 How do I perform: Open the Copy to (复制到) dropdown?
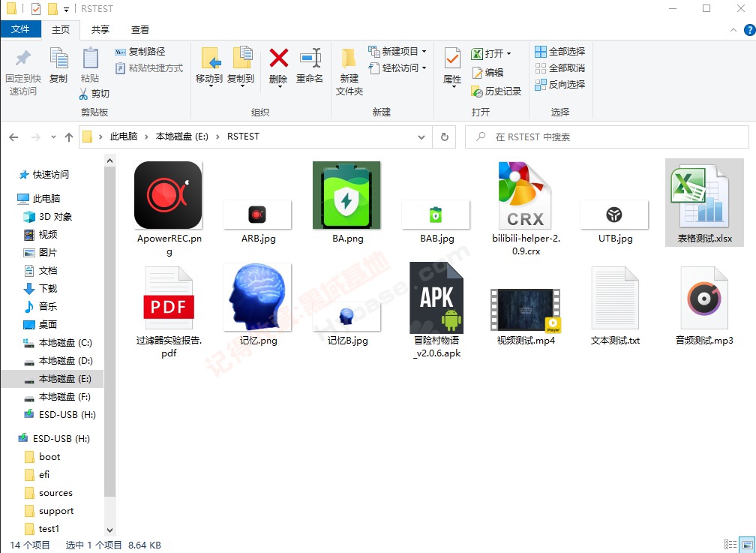242,86
